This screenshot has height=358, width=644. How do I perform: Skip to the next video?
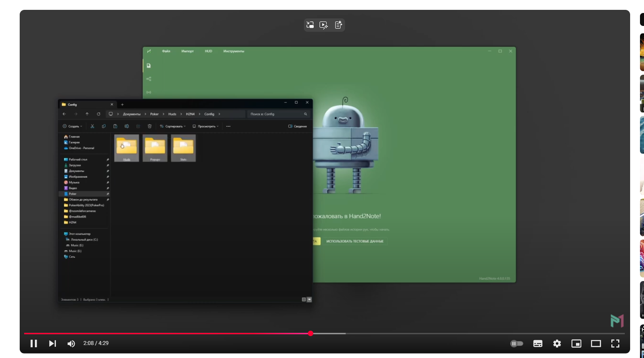(52, 343)
